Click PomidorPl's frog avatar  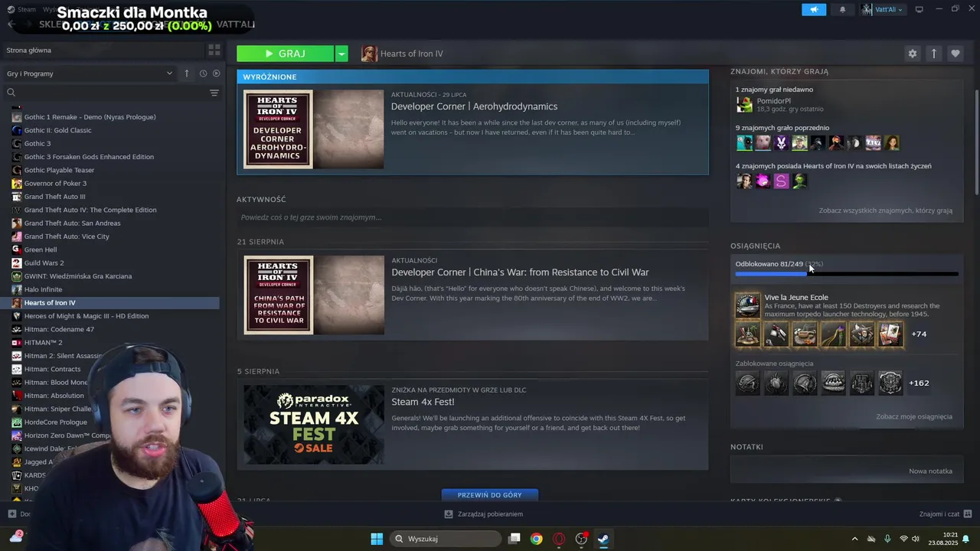(744, 105)
